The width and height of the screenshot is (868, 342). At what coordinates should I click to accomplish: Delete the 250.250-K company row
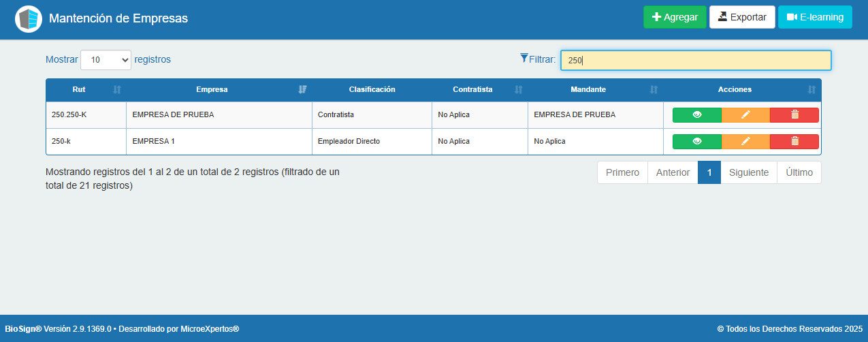(794, 115)
